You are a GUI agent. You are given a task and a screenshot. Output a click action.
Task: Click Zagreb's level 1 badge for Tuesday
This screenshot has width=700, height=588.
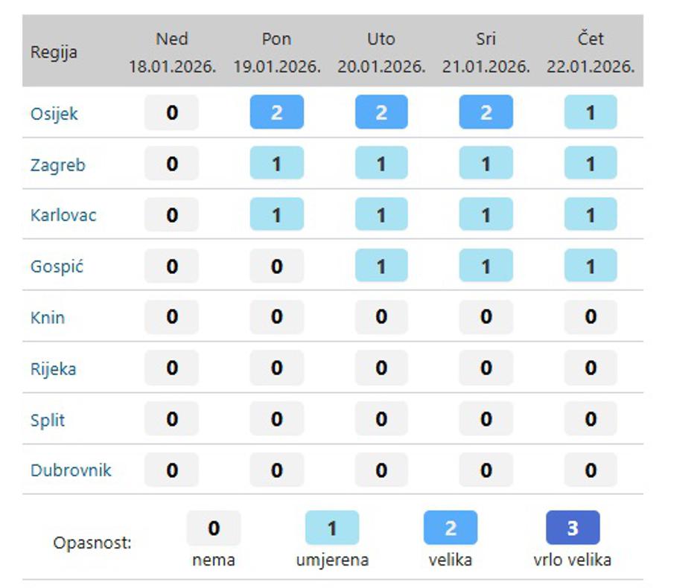[x=381, y=164]
